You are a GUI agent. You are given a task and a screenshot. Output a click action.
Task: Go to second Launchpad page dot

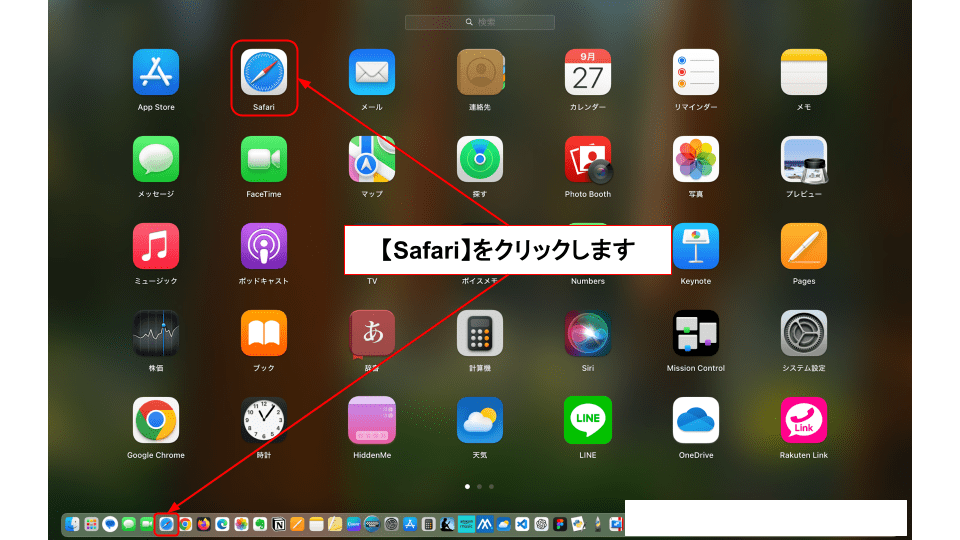[479, 487]
